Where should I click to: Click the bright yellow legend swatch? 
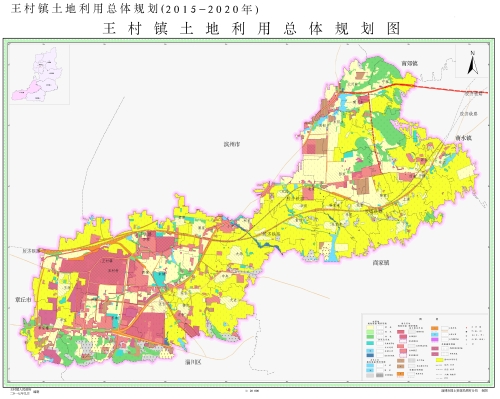click(x=440, y=360)
